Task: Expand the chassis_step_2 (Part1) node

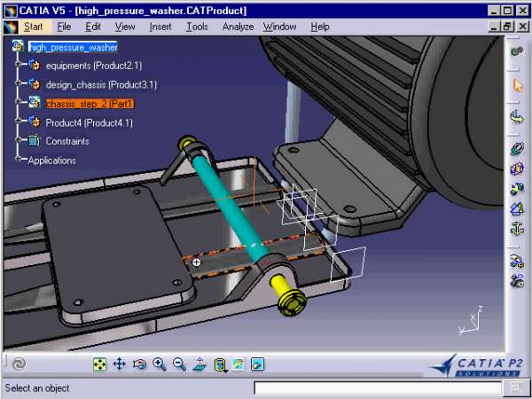Action: point(17,101)
